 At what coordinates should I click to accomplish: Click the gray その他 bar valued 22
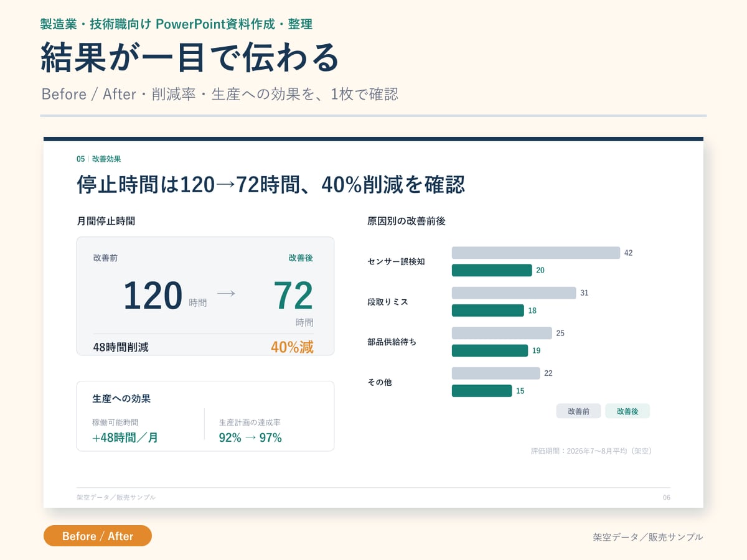coord(496,373)
